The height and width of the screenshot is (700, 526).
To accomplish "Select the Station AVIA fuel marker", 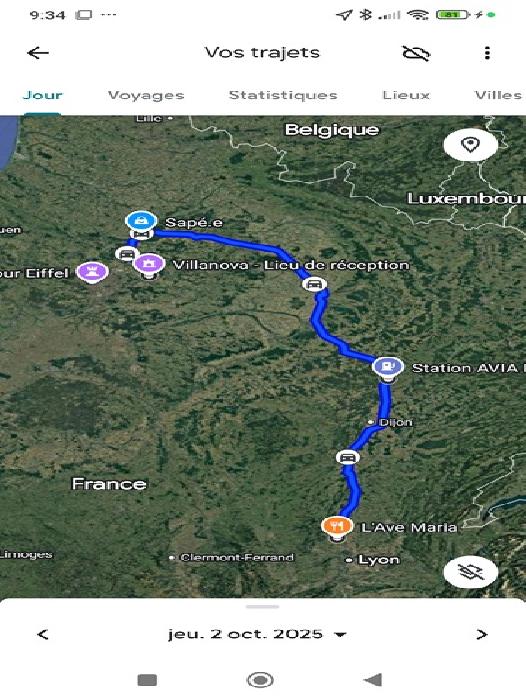I will click(388, 367).
